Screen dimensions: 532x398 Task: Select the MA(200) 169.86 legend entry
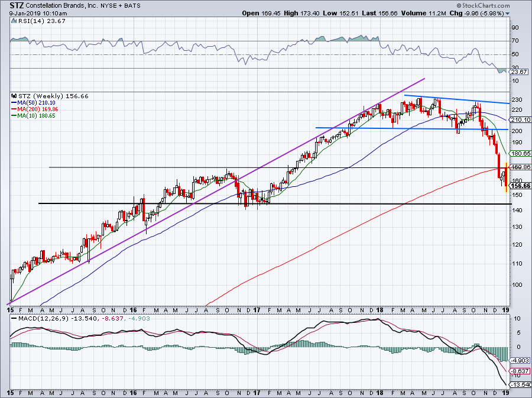(35, 109)
